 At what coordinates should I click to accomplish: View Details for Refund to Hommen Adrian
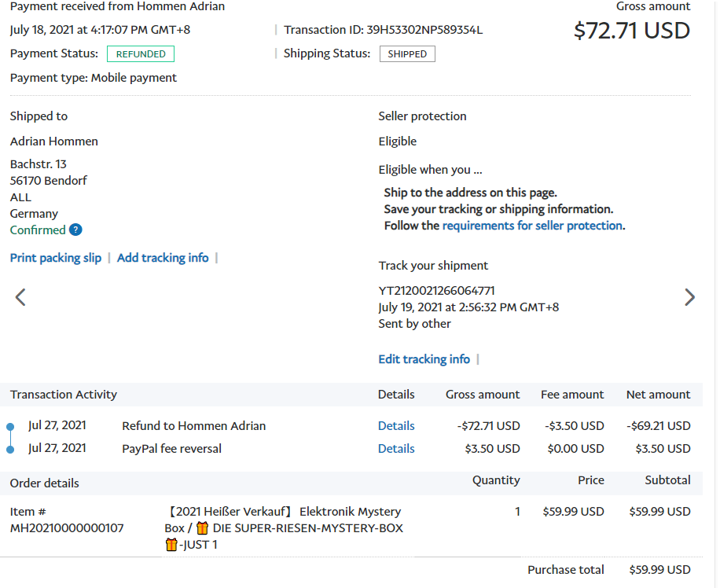pos(396,426)
